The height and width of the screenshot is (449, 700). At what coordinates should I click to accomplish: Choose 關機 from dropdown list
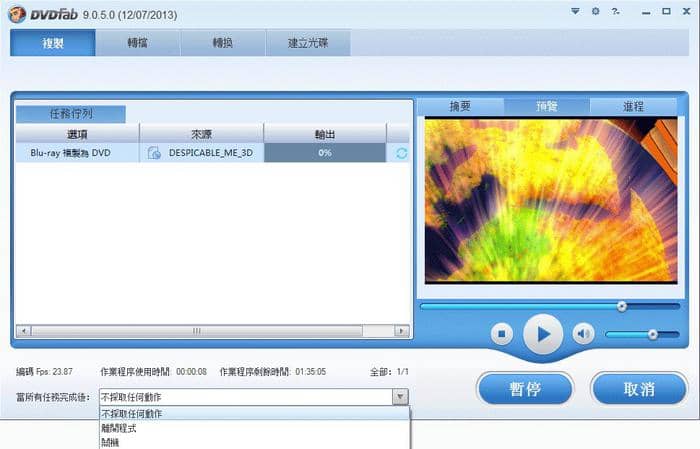pos(254,443)
